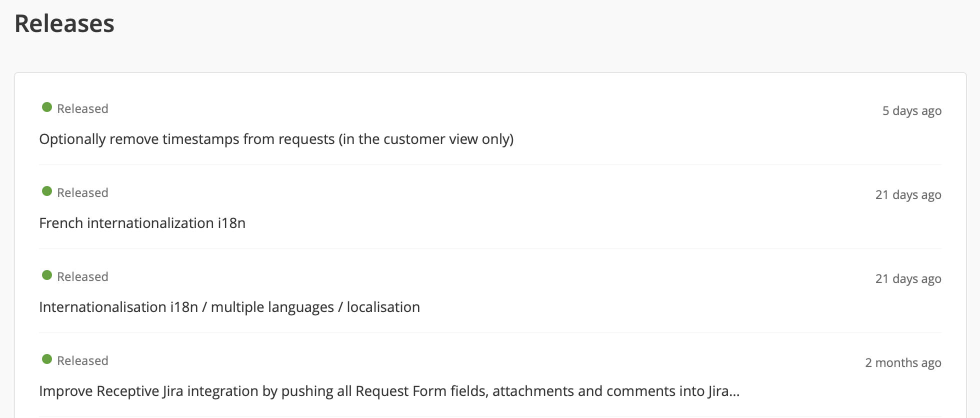Click the truncation ellipsis after 'into Jira'

pos(734,392)
